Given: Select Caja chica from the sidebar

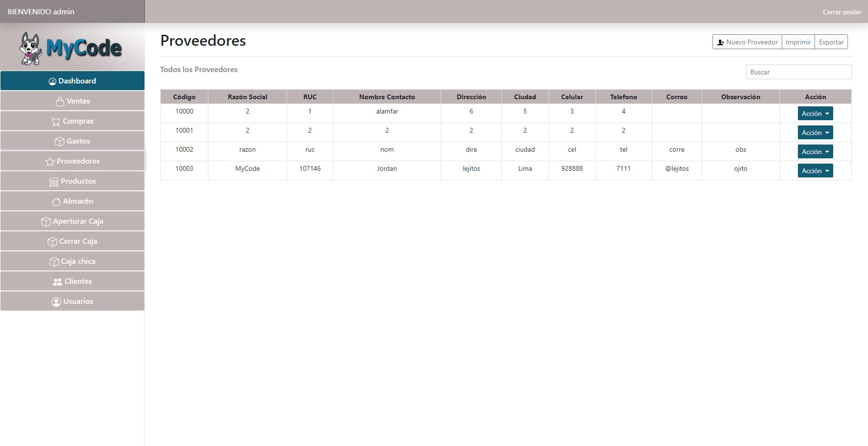Looking at the screenshot, I should [72, 261].
